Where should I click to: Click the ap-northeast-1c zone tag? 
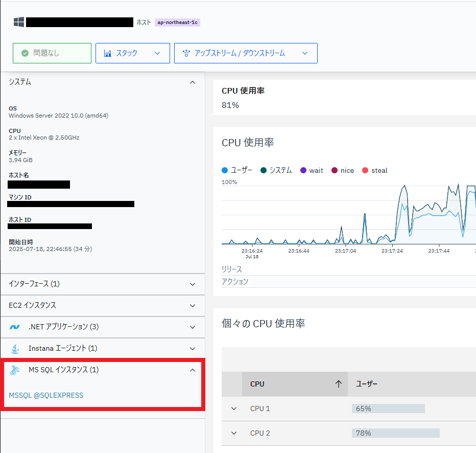[x=177, y=22]
